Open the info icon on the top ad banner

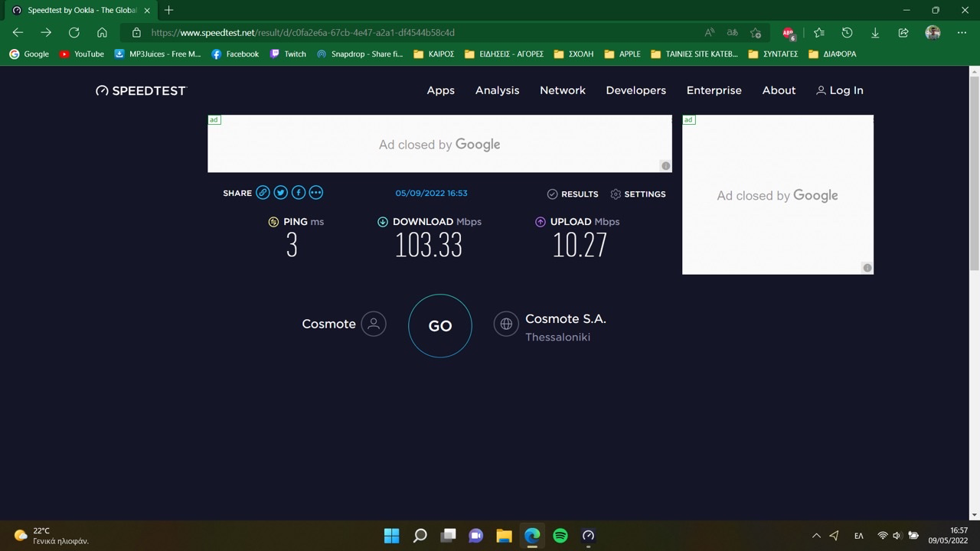[666, 166]
